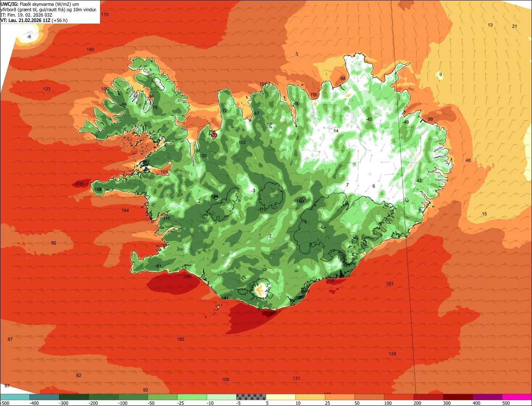
Task: Click the map value '-81' on the southwest peninsula
Action: [x=158, y=266]
